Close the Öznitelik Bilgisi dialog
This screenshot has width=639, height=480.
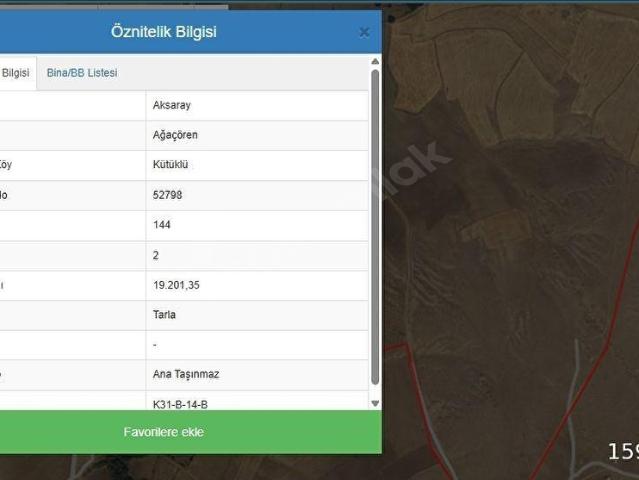pyautogui.click(x=364, y=32)
